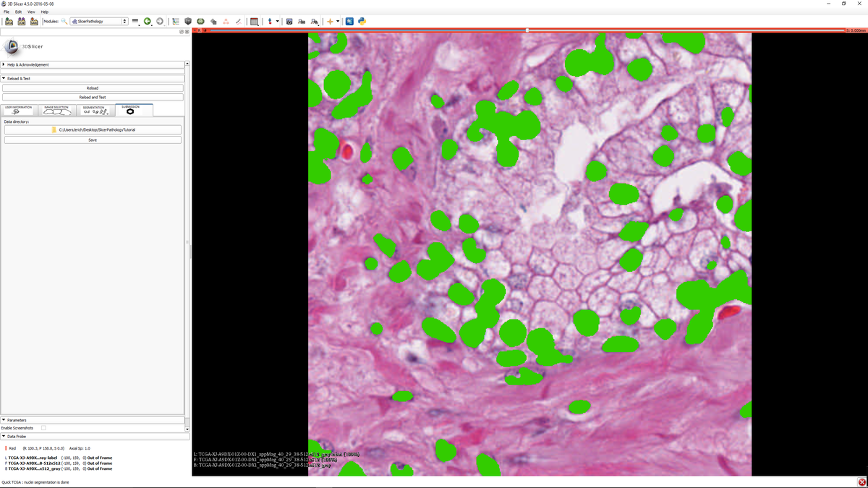Image resolution: width=868 pixels, height=488 pixels.
Task: Click the screenshot capture camera icon
Action: point(289,21)
